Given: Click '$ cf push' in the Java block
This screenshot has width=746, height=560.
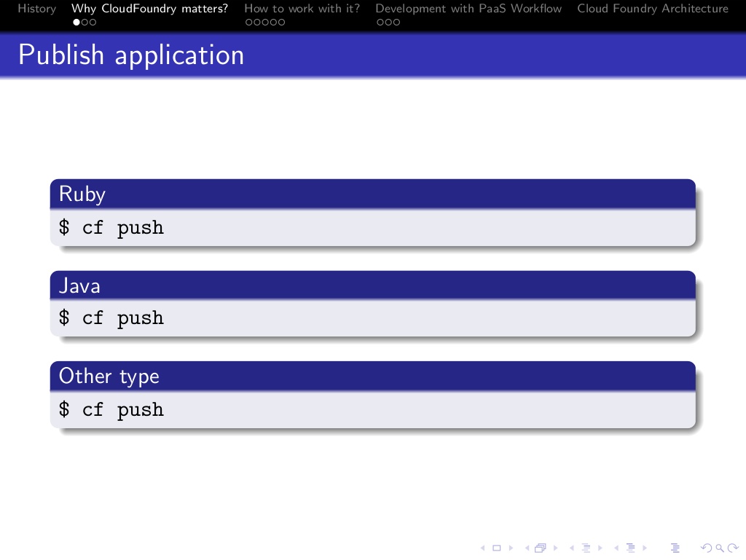Looking at the screenshot, I should (x=111, y=318).
